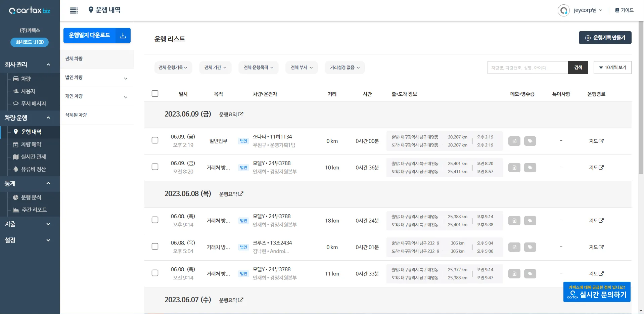Image resolution: width=644 pixels, height=314 pixels.
Task: Open 지도 map for 06.08 오전 9:14 trip
Action: tap(596, 274)
